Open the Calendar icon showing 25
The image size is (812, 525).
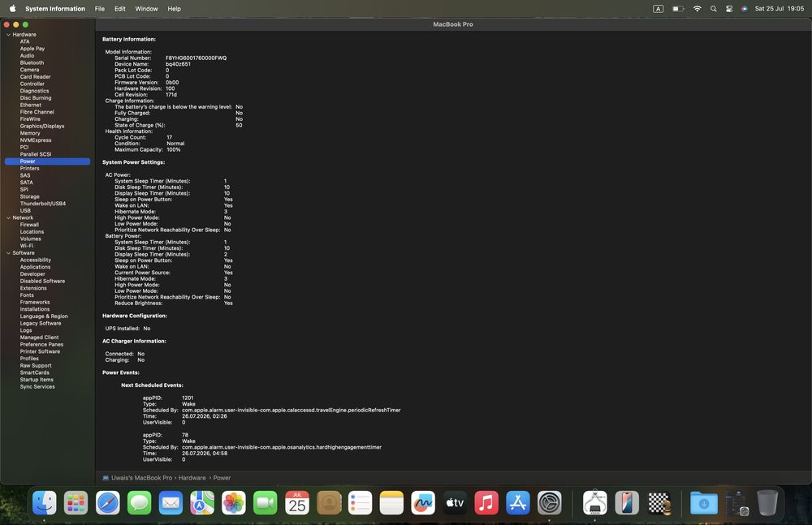297,503
